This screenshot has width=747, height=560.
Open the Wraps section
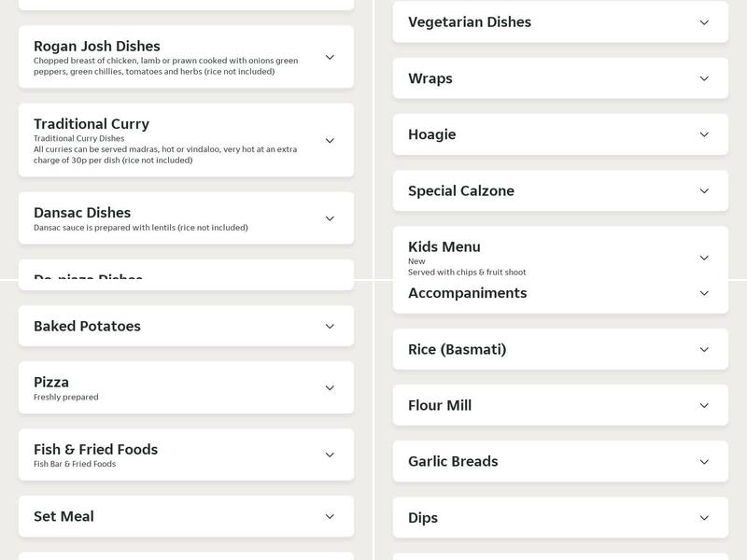coord(558,78)
